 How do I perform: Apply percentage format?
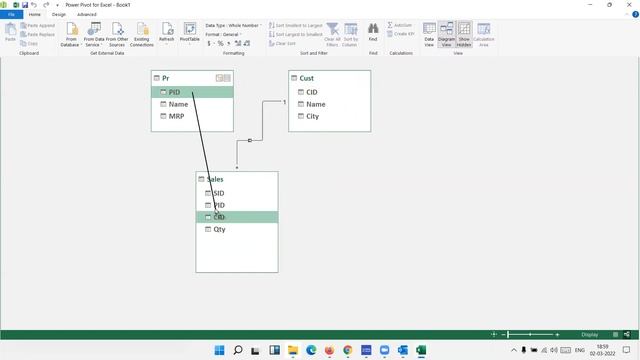(x=220, y=43)
